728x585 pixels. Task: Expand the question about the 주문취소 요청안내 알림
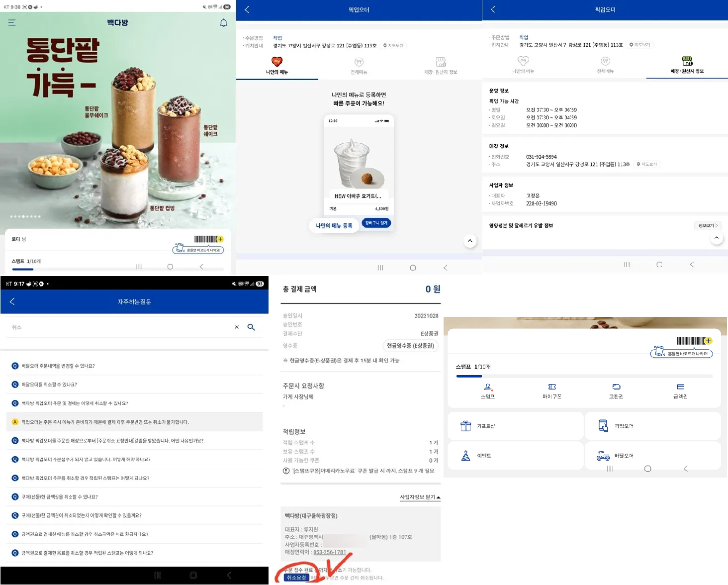pos(134,441)
